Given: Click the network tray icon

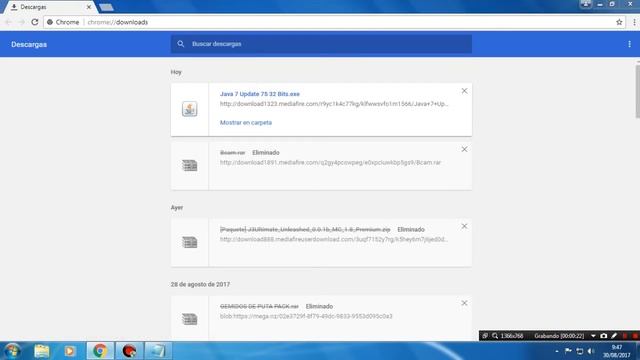Looking at the screenshot, I should [x=580, y=351].
